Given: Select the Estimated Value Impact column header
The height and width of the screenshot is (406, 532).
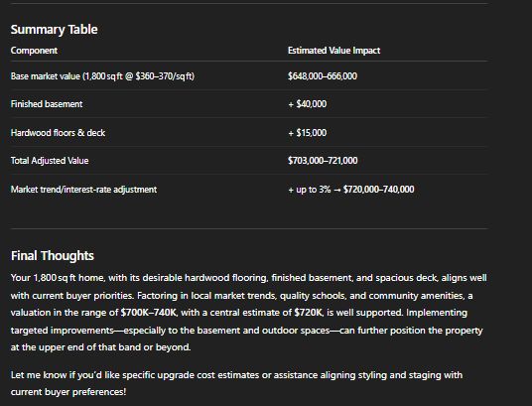Looking at the screenshot, I should tap(333, 51).
